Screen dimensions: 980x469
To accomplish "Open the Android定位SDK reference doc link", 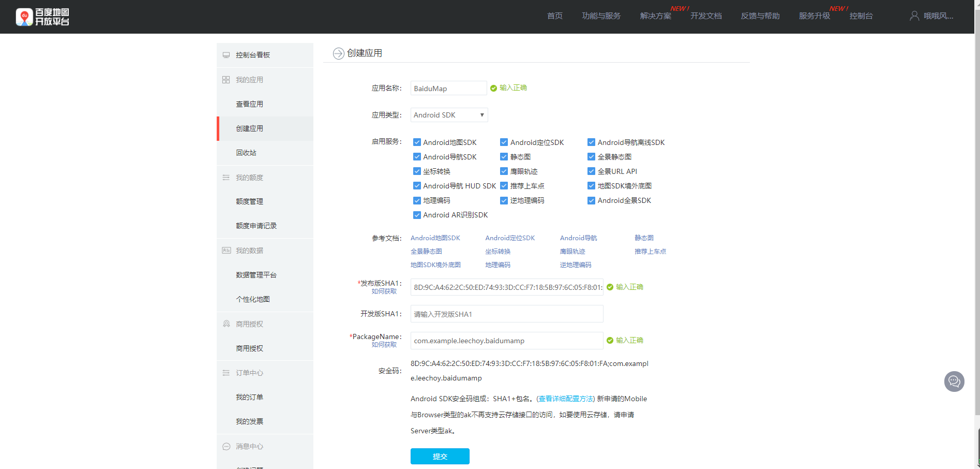I will 510,238.
